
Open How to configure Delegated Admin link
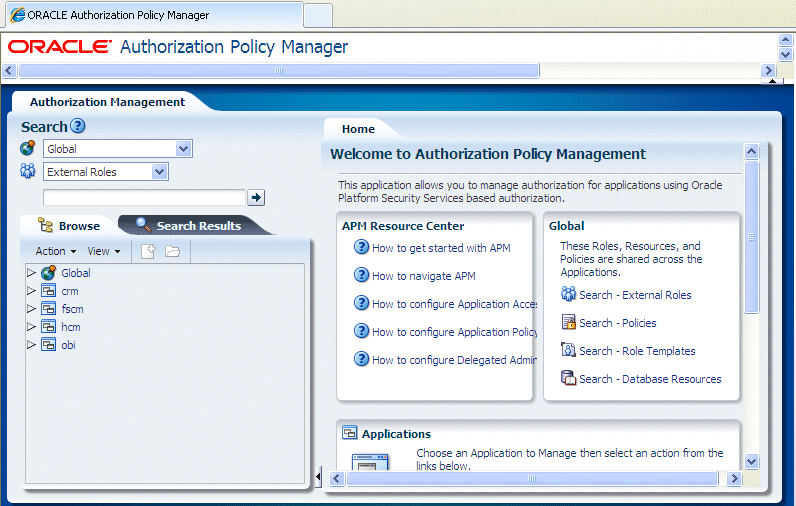pyautogui.click(x=454, y=359)
